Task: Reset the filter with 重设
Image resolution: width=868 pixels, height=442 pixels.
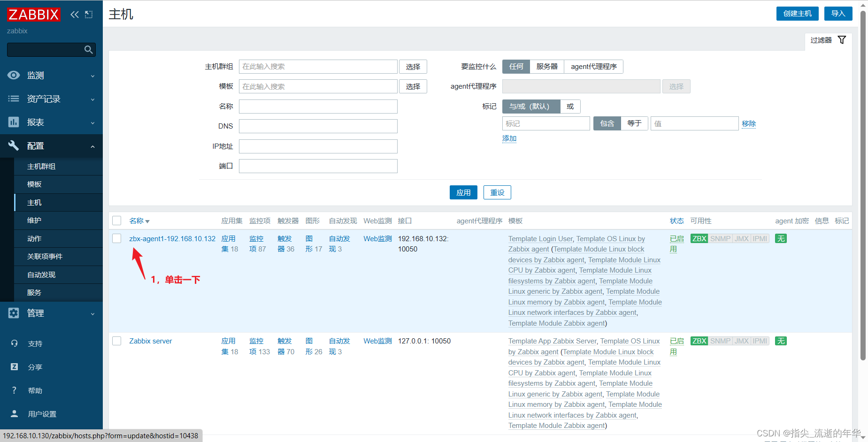Action: [497, 192]
